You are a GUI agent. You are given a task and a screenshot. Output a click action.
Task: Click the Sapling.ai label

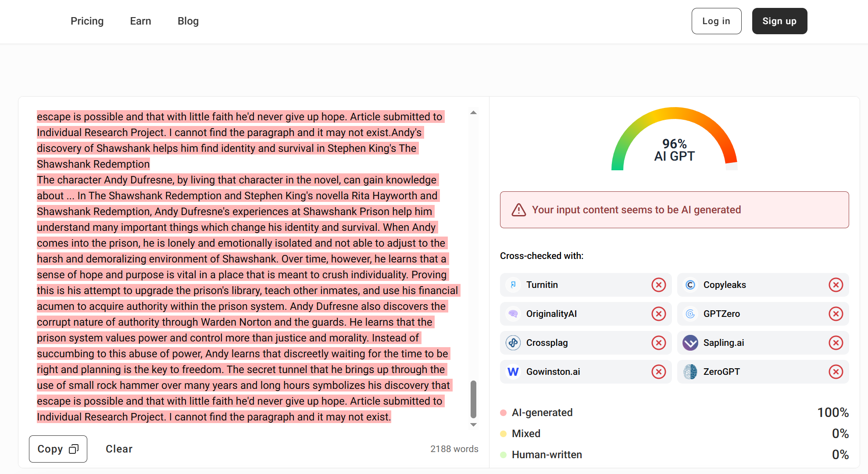(x=724, y=343)
